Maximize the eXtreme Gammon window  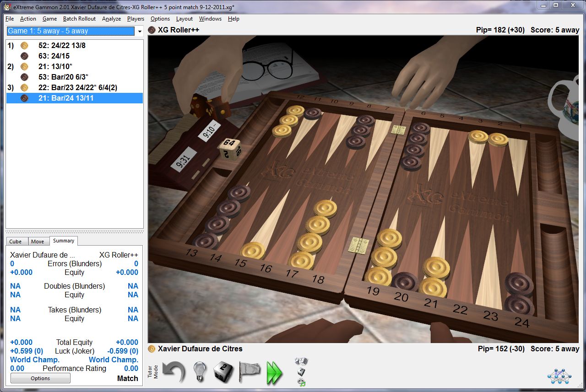click(x=555, y=5)
